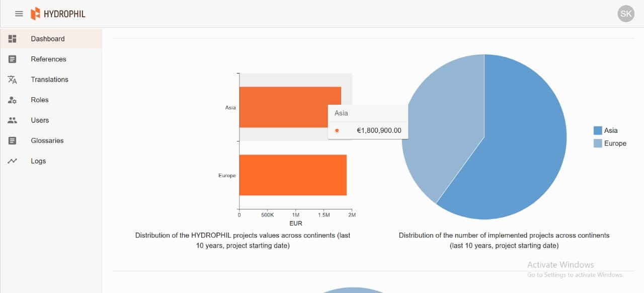Click the Glossaries document icon
This screenshot has height=293, width=644.
13,140
